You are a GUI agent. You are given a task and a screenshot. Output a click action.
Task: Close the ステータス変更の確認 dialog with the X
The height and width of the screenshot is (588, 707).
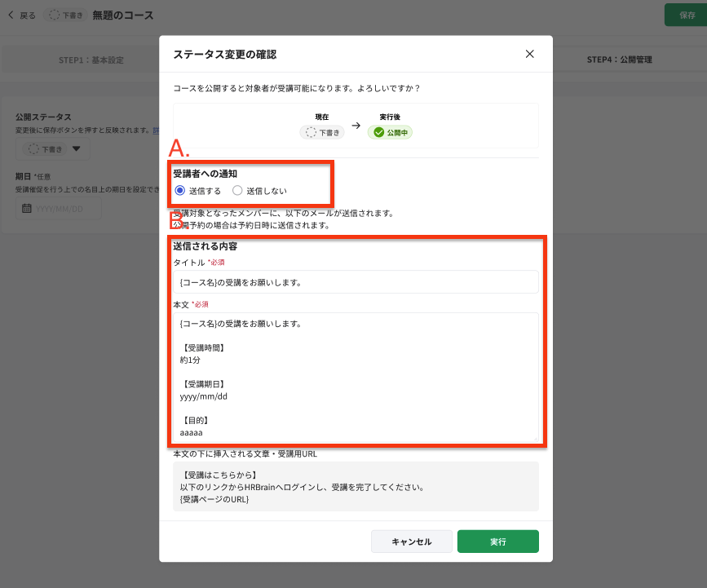click(x=530, y=53)
